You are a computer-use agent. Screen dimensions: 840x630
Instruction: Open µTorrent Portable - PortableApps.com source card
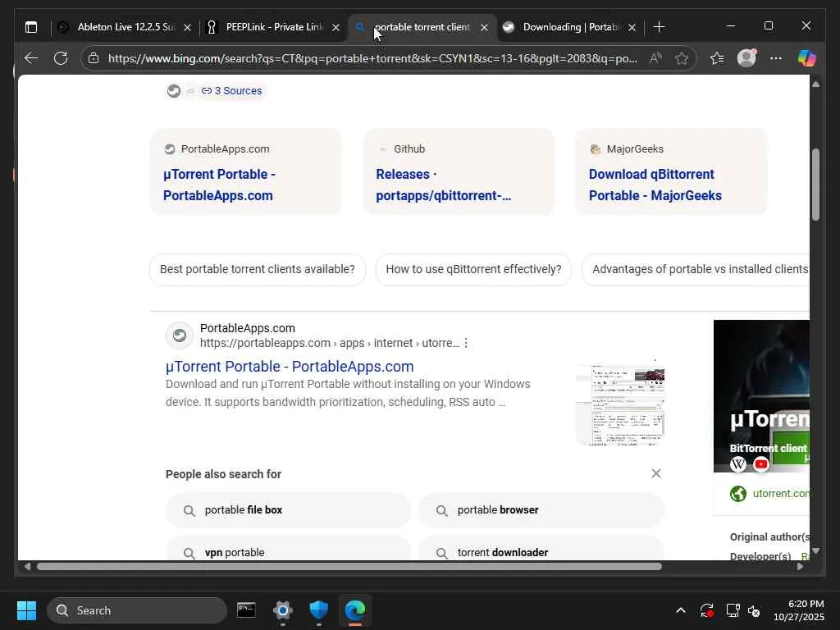point(246,171)
